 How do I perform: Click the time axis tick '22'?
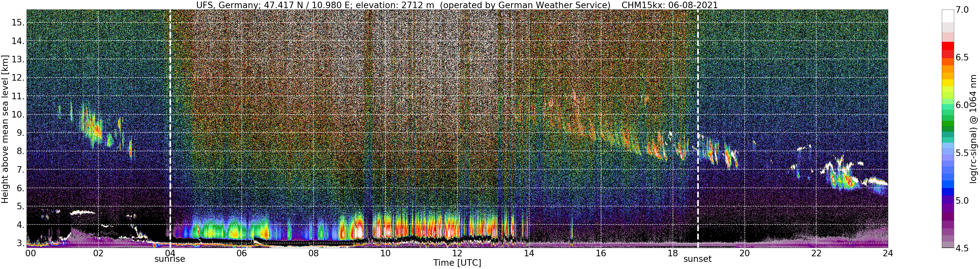(x=816, y=253)
